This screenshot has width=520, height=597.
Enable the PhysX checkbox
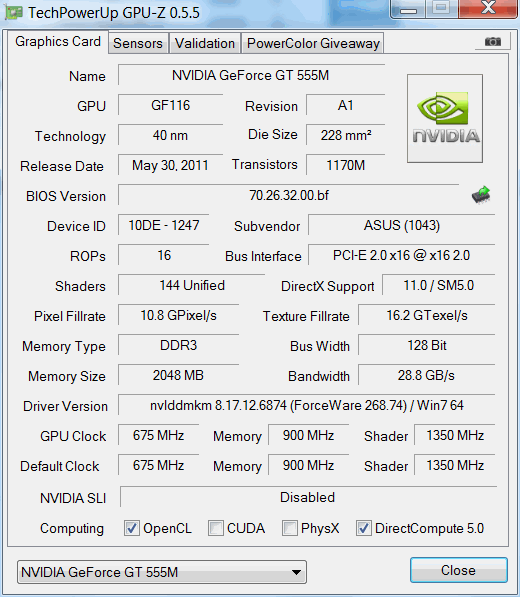coord(289,528)
